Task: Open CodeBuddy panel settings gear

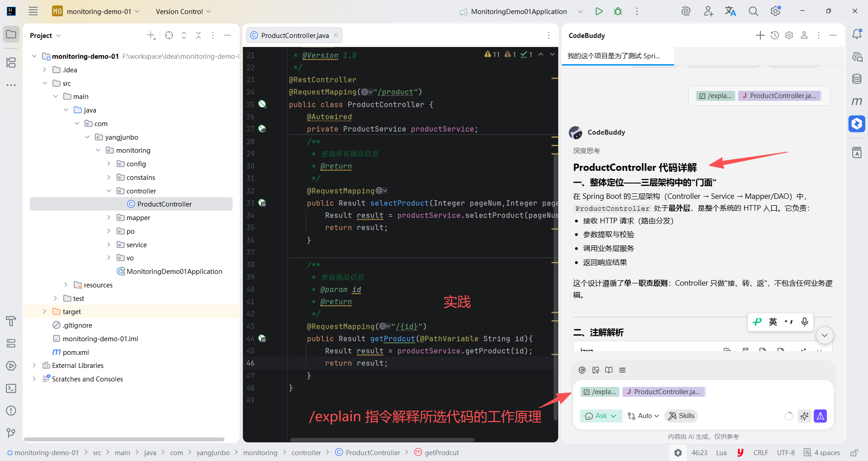Action: coord(789,35)
